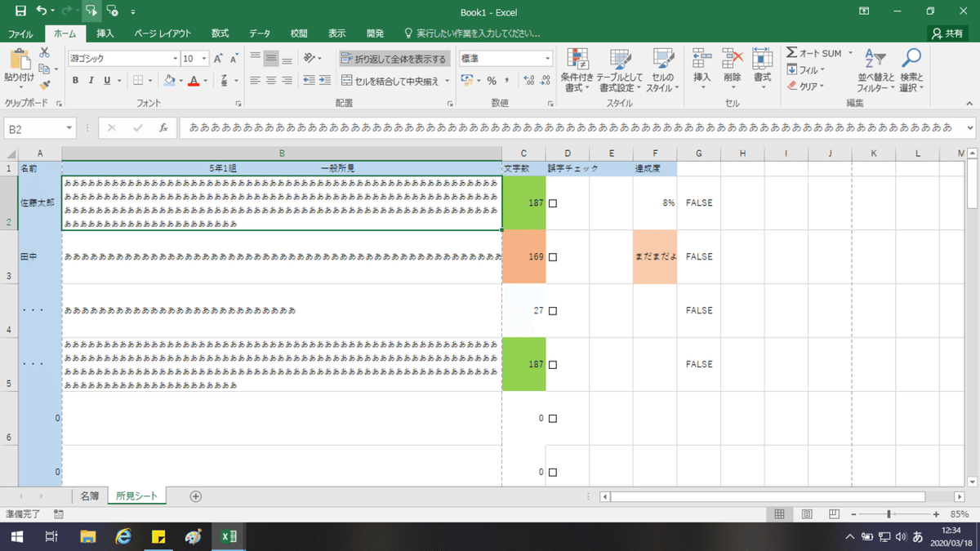Increase decimal places icon
This screenshot has height=551, width=980.
tap(528, 81)
